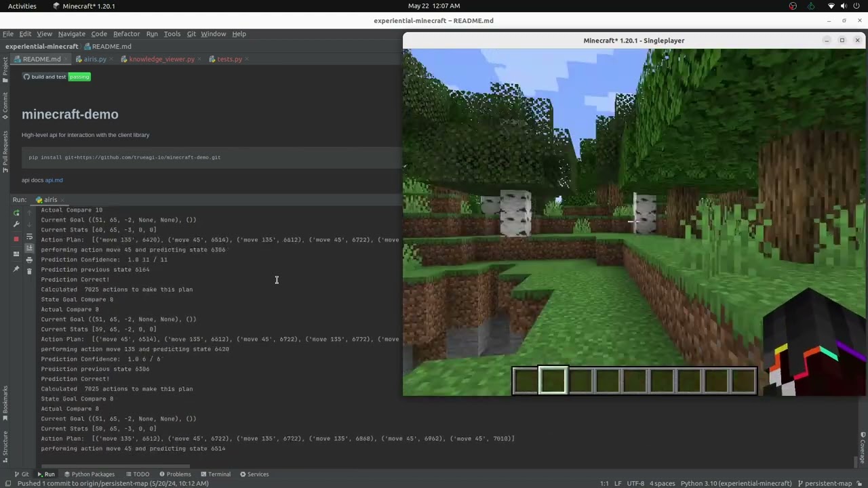Rerun the airis script
Viewport: 868px width, 488px height.
(x=16, y=213)
